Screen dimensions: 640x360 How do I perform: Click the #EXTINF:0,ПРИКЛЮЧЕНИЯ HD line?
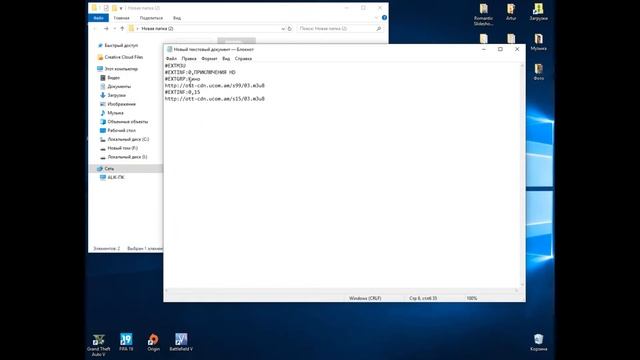[x=200, y=72]
